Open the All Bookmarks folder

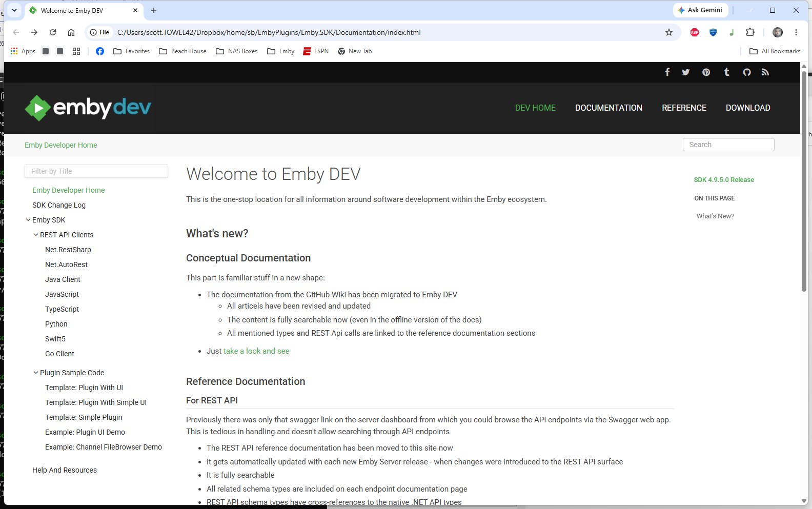775,51
